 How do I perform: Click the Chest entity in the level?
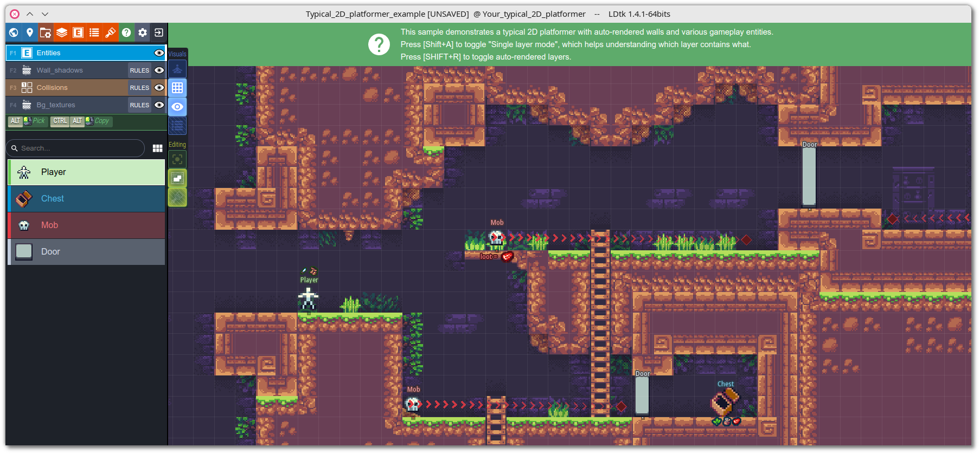(726, 403)
